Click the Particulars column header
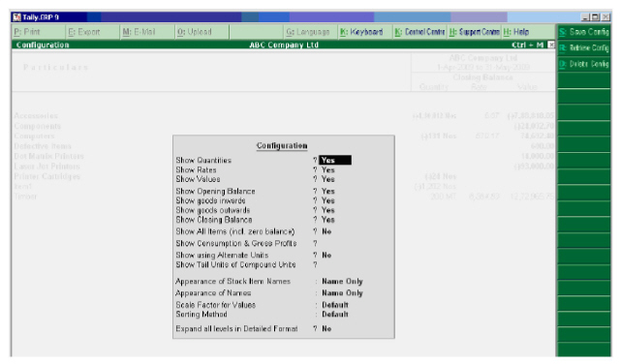The height and width of the screenshot is (364, 620). click(55, 67)
